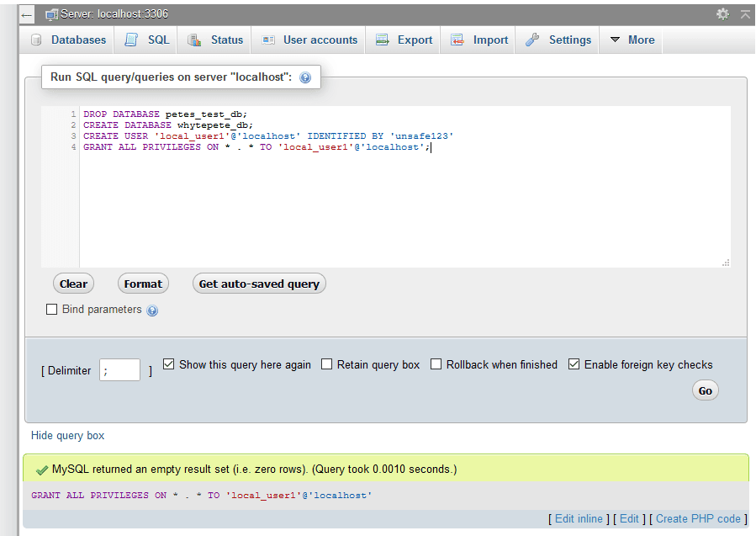Open SQL query help icon

click(305, 77)
